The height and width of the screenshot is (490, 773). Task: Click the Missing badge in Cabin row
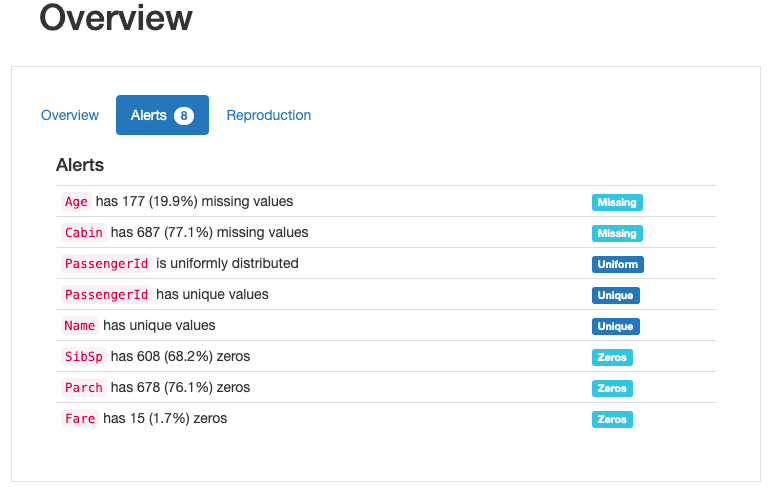617,233
